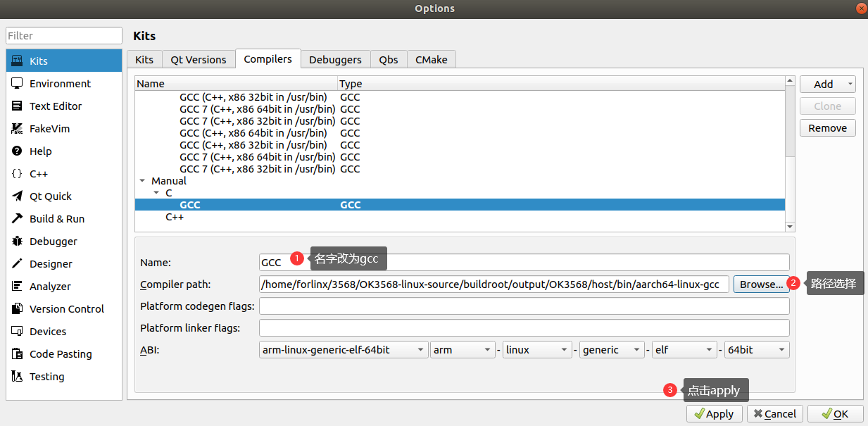868x426 pixels.
Task: Open the 64bit word width dropdown
Action: (x=756, y=350)
